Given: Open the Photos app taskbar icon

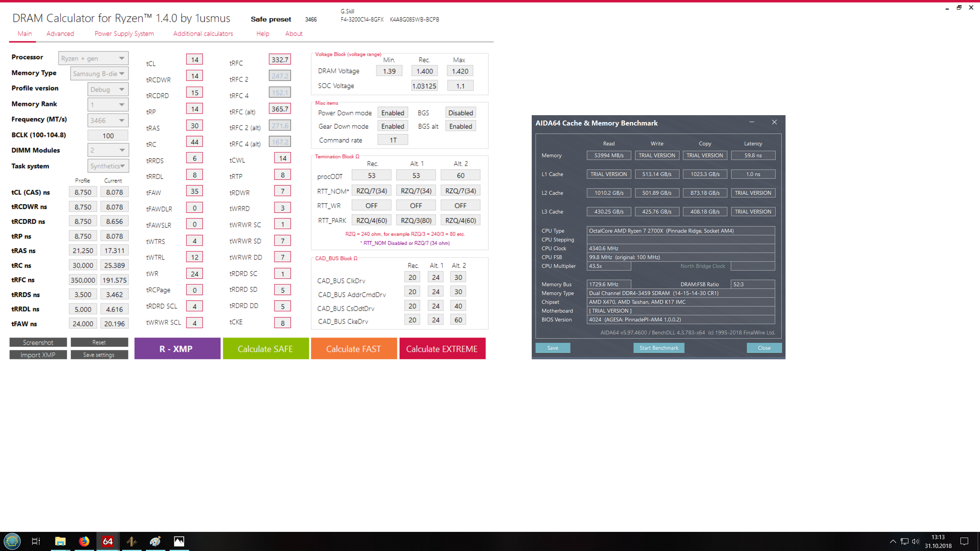Looking at the screenshot, I should click(179, 541).
